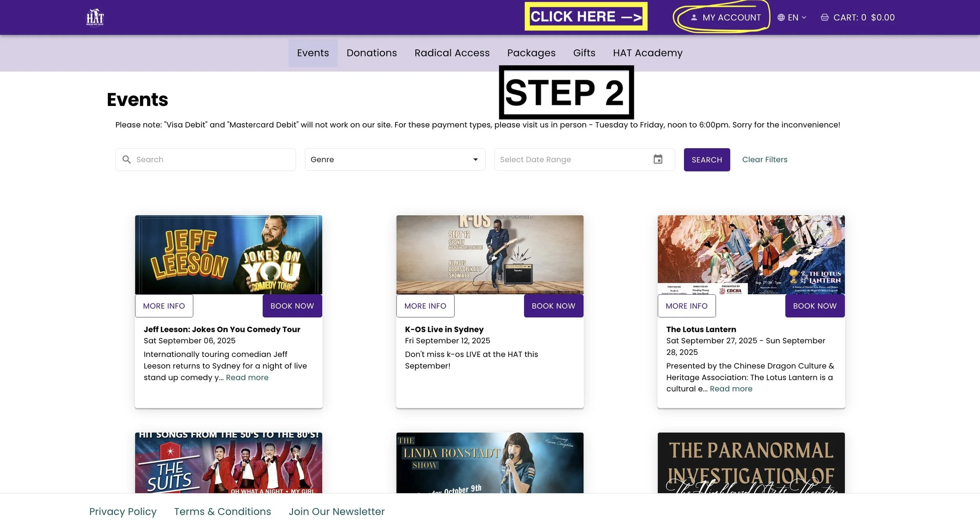Open Join Our Newsletter footer link
This screenshot has height=530, width=980.
click(x=336, y=512)
